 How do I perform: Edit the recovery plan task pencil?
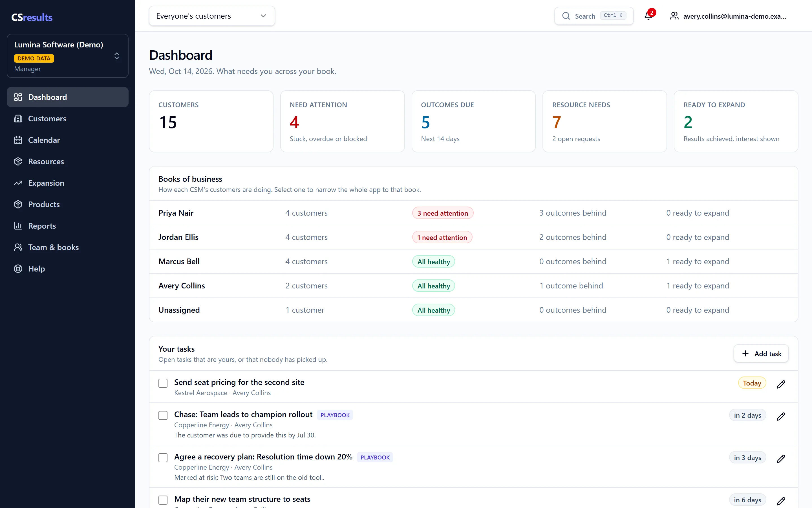tap(781, 458)
